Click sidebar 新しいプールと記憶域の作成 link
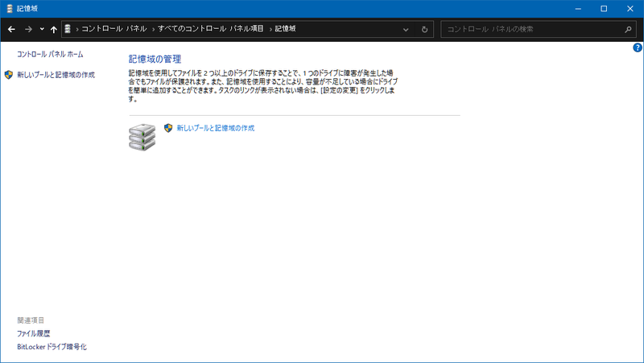Image resolution: width=644 pixels, height=363 pixels. pyautogui.click(x=56, y=74)
